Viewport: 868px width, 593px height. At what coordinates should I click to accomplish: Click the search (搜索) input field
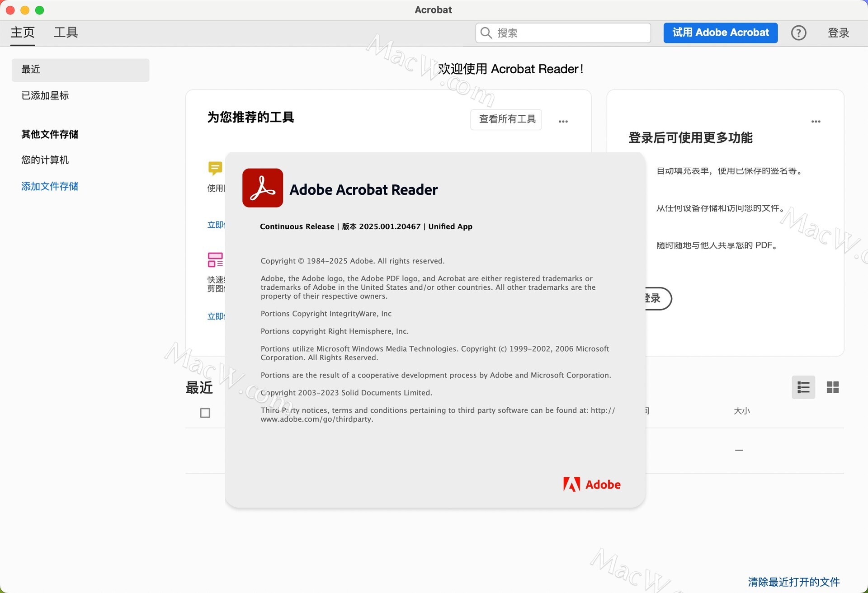(x=563, y=33)
